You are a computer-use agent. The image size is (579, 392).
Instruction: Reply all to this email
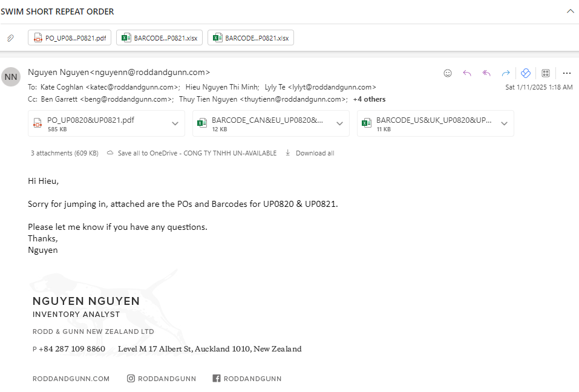(x=486, y=73)
